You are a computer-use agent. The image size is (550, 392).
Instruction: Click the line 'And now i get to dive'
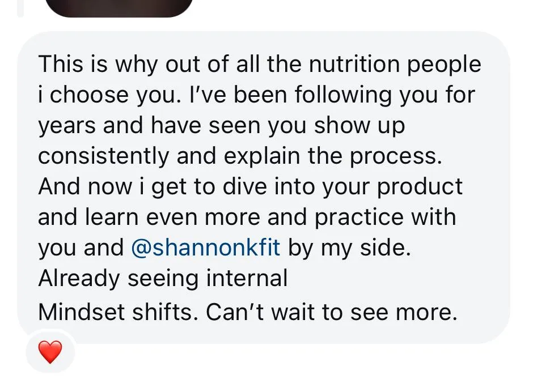251,187
